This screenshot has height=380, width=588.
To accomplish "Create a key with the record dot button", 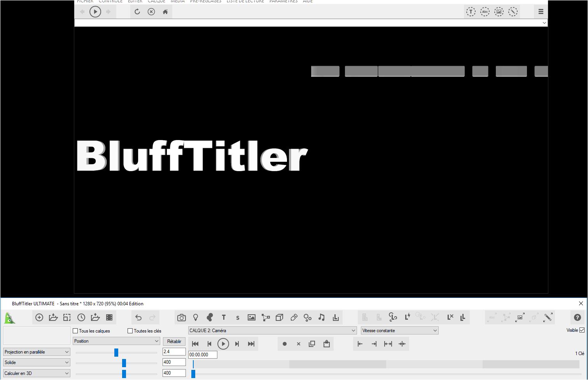I will click(x=285, y=344).
